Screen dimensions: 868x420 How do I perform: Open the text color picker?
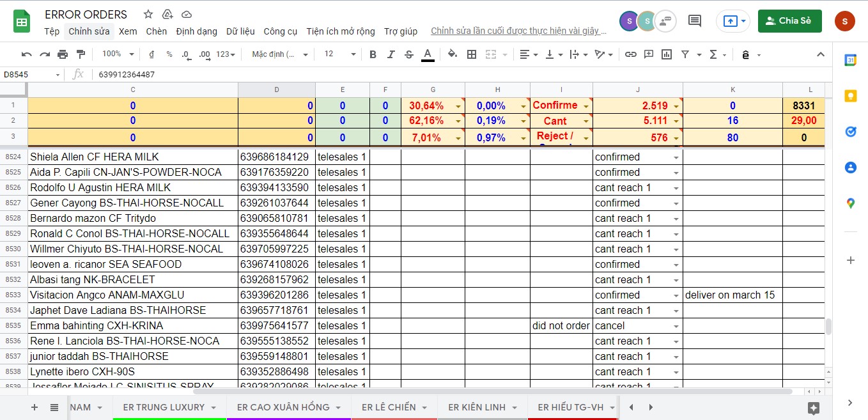[428, 54]
